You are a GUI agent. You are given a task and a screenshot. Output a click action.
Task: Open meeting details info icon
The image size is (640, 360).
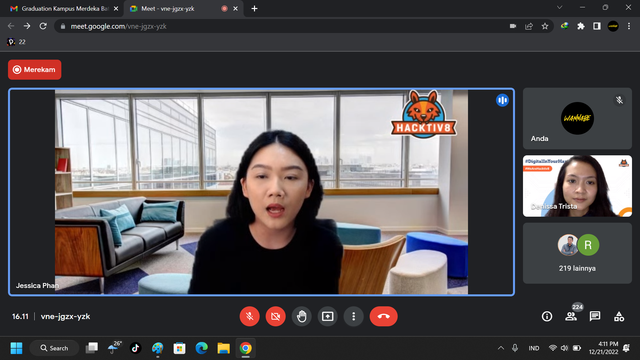coord(547,316)
